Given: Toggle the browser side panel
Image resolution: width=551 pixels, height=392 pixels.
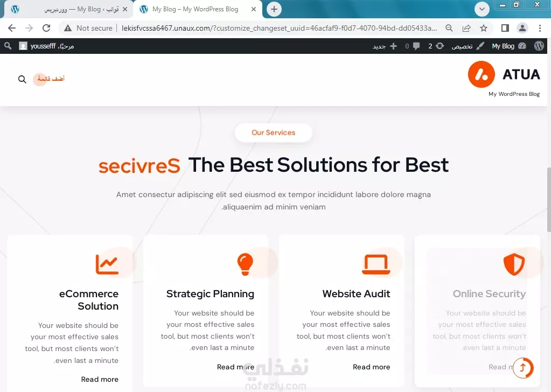Looking at the screenshot, I should tap(505, 28).
